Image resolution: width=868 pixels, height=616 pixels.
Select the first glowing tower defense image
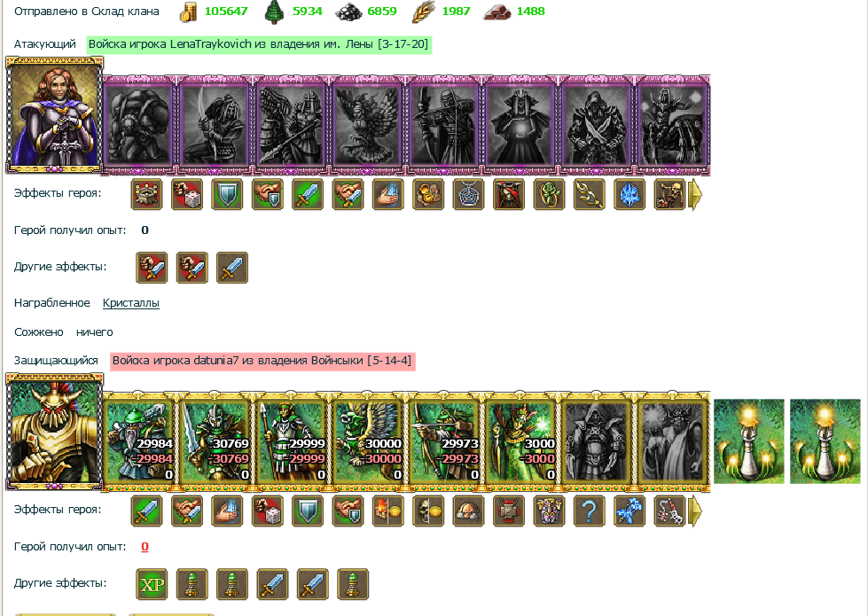coord(748,441)
